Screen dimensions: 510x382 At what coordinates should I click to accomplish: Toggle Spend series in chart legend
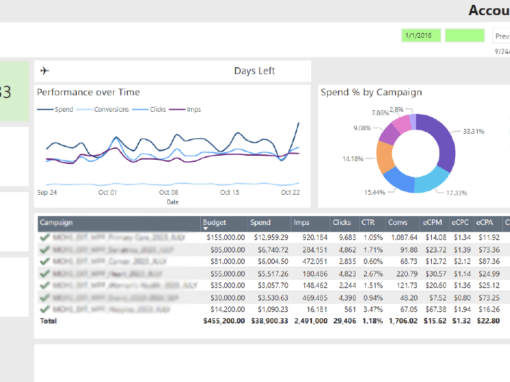pos(55,109)
